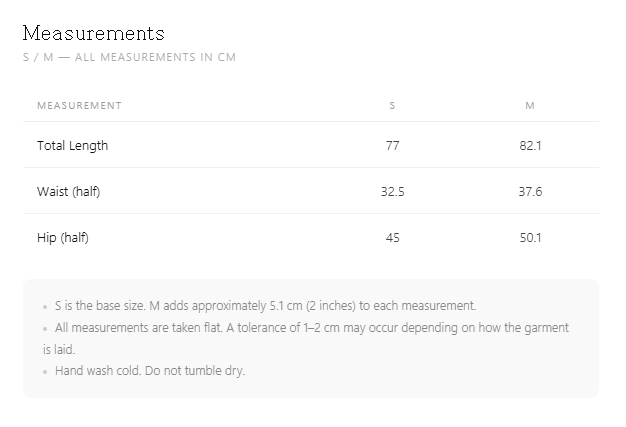Click the Waist M value 37.6
Screen dimensions: 626x427
pos(530,192)
